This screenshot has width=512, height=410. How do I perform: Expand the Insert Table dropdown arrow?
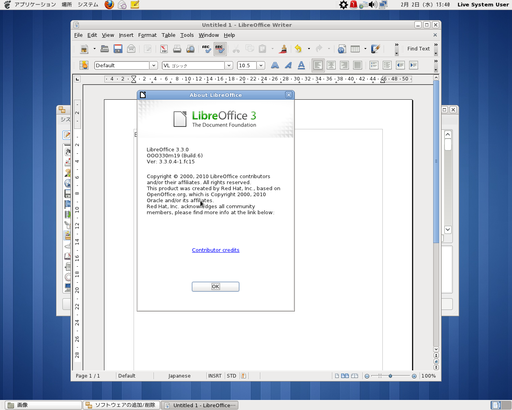(365, 49)
